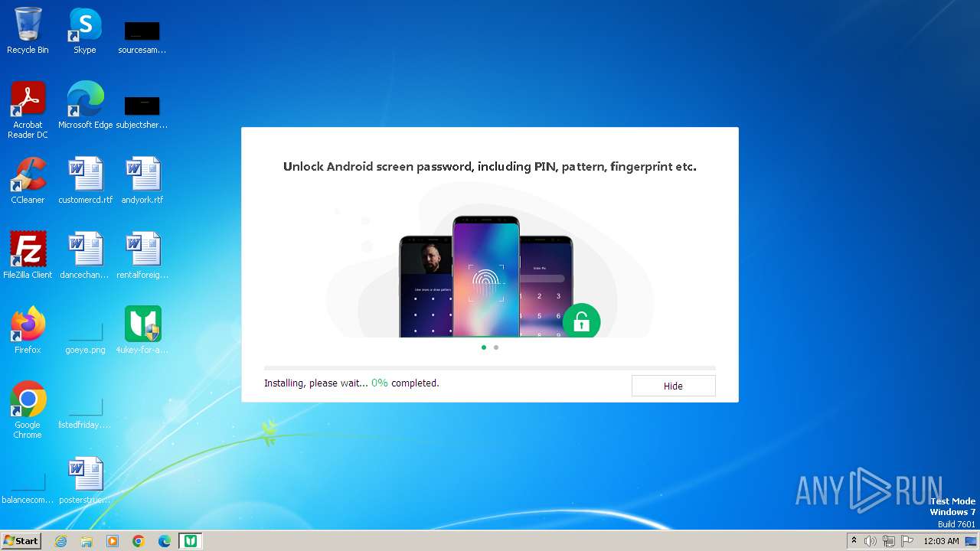Launch Microsoft Edge desktop shortcut

click(x=85, y=106)
